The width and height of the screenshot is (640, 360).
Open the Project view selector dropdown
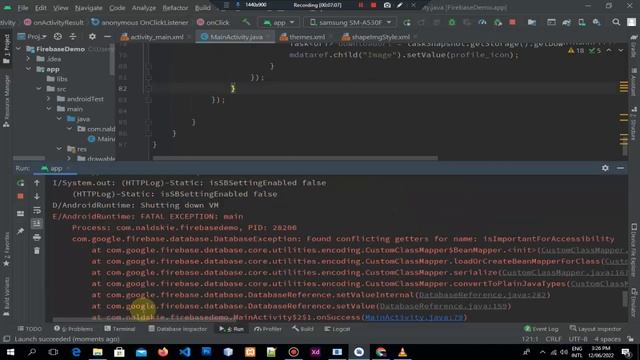click(x=33, y=37)
